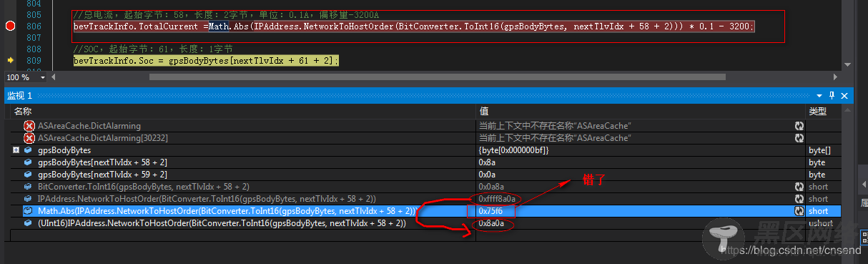The width and height of the screenshot is (868, 264).
Task: Click the value 0x8a cell
Action: click(x=487, y=162)
